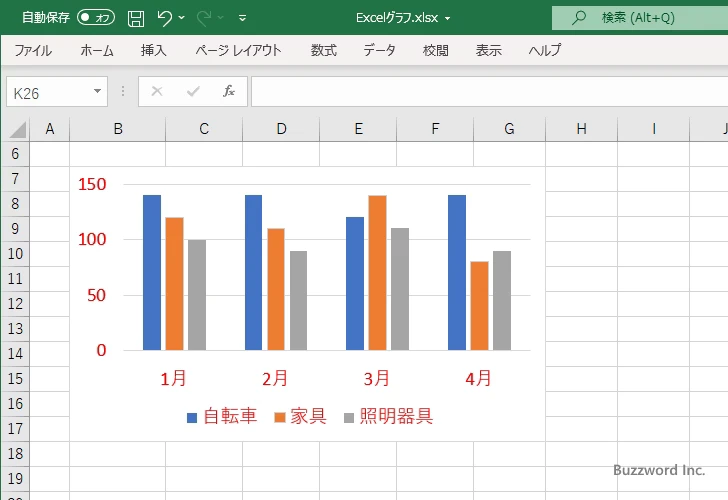Select column E header
Image resolution: width=728 pixels, height=500 pixels.
358,129
